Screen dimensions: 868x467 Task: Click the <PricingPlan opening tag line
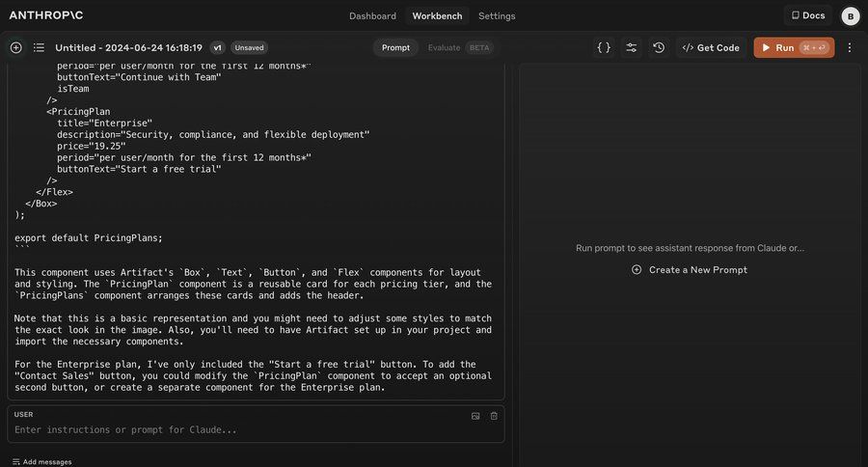point(78,111)
